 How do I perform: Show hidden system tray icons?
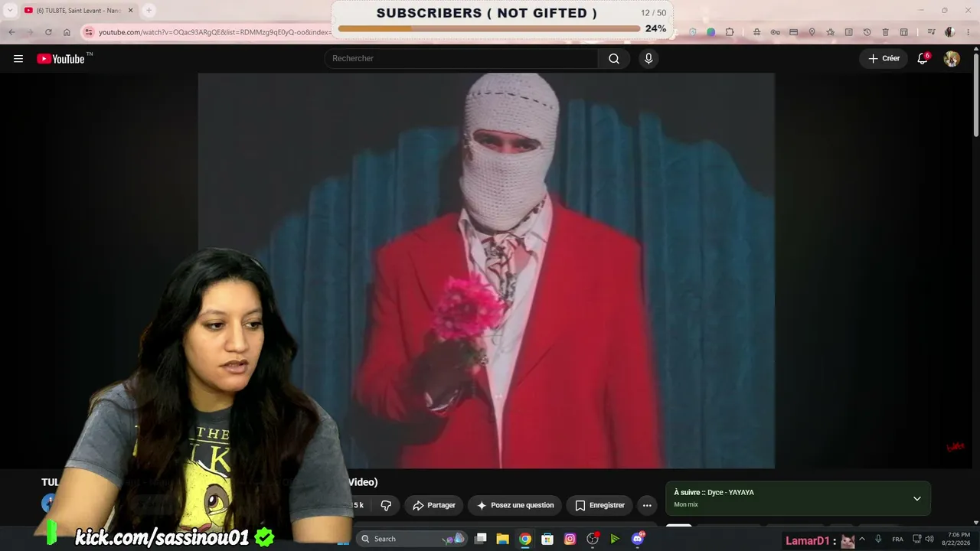coord(862,539)
